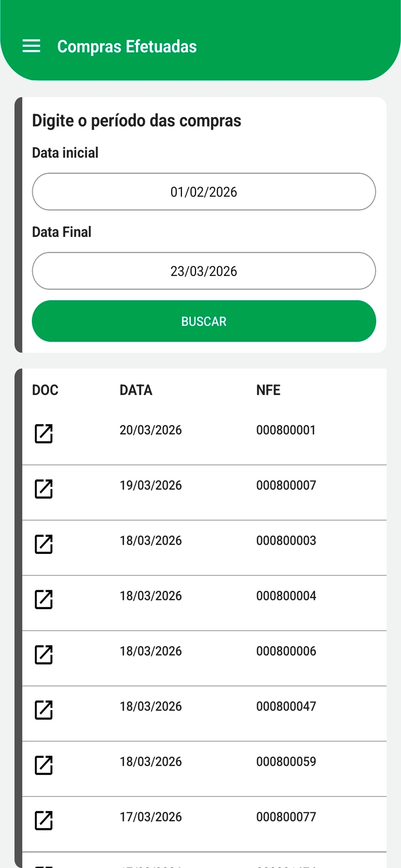Screen dimensions: 401x868
Task: Edit the Data inicial field 01/02/2026
Action: coord(204,192)
